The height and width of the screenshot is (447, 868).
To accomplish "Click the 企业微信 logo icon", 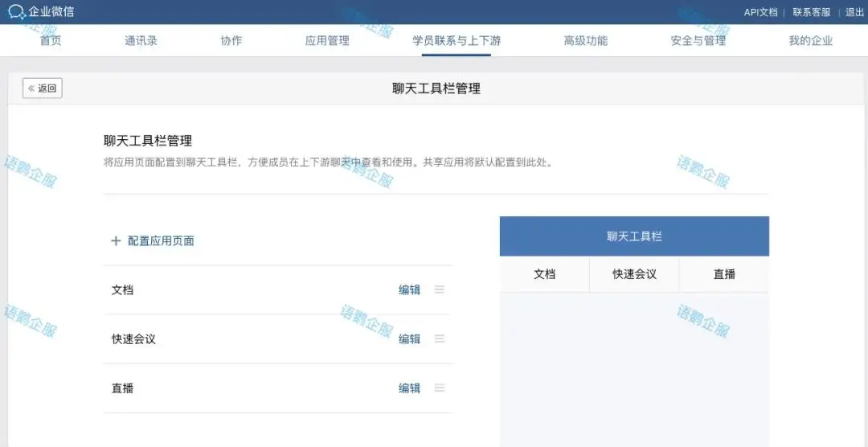I will coord(17,12).
